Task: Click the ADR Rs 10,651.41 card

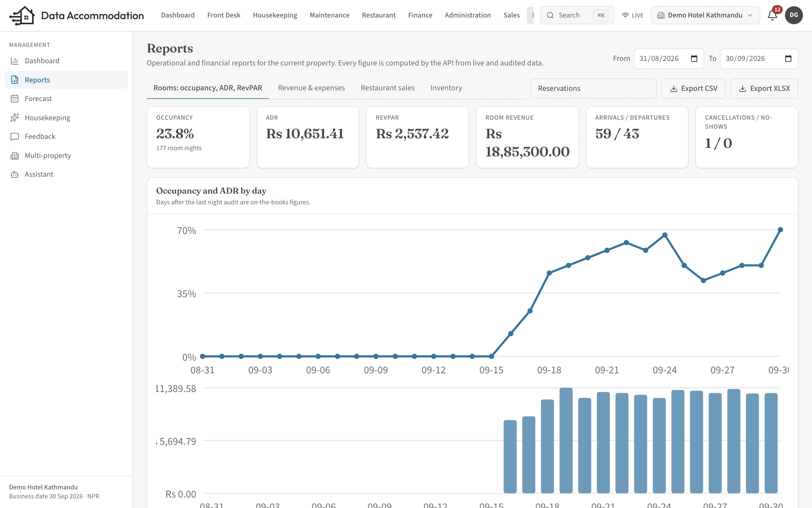Action: pyautogui.click(x=308, y=137)
